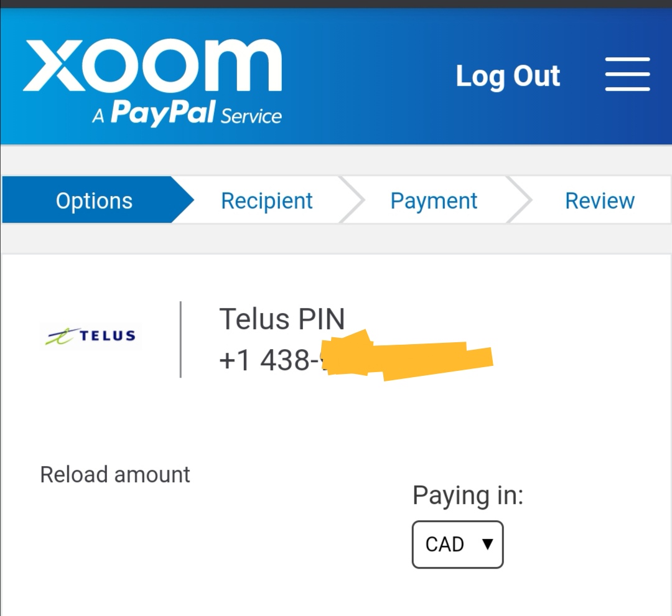Viewport: 672px width, 616px height.
Task: Select the CAD text in the currency box
Action: (444, 544)
